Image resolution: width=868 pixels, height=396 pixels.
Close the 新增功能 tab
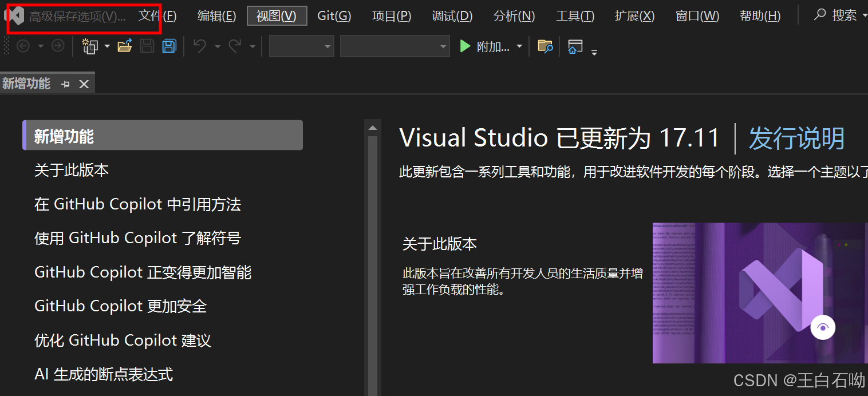[84, 84]
